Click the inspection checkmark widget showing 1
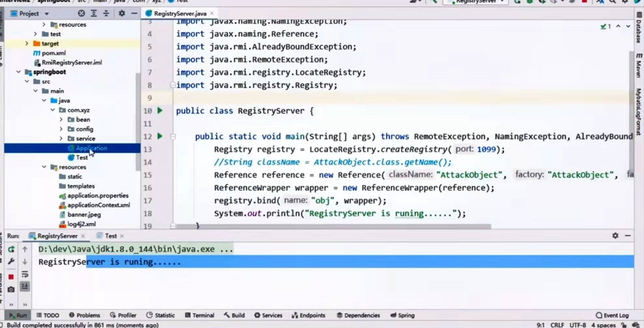Screen dimensions: 644x328 tap(606, 26)
